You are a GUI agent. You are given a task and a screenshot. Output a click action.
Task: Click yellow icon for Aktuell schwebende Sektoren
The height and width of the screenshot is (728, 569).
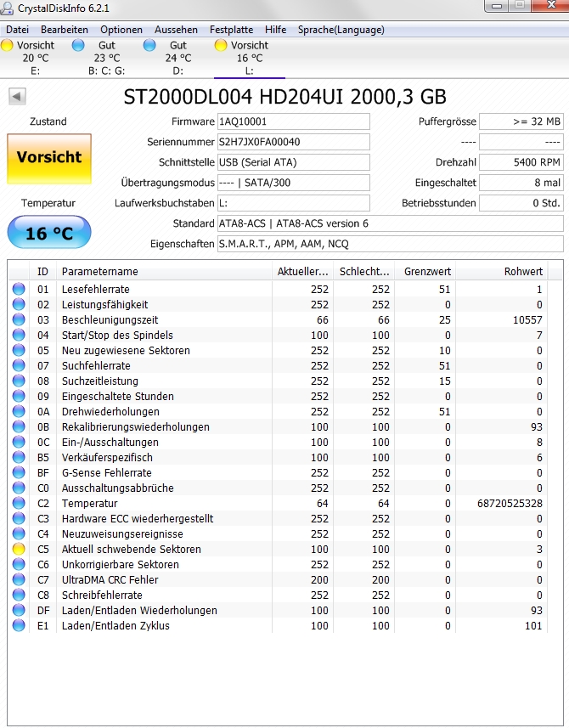point(19,550)
